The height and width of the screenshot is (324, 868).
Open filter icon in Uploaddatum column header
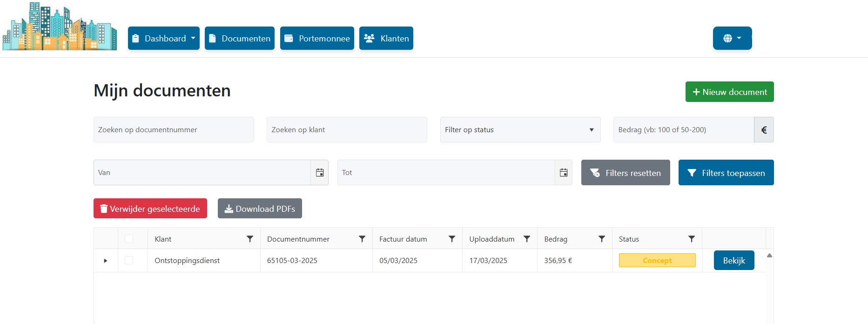(527, 239)
